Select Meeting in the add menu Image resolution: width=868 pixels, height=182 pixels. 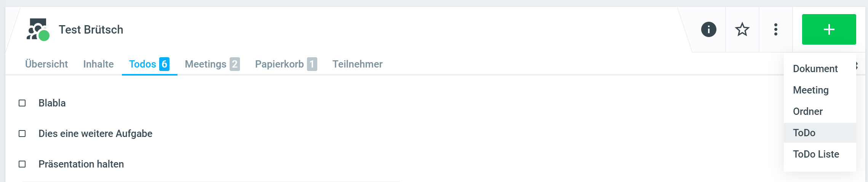tap(810, 90)
